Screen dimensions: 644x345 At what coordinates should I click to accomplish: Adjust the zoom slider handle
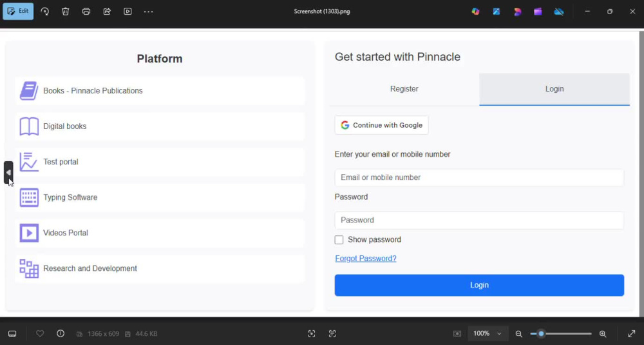point(542,334)
